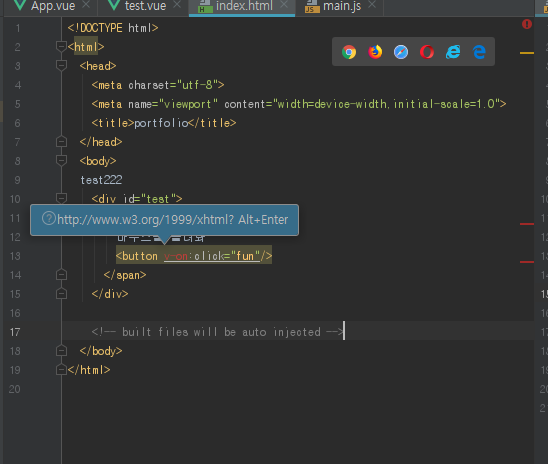Collapse the div test fold on line 10
Image resolution: width=548 pixels, height=464 pixels.
[x=61, y=198]
